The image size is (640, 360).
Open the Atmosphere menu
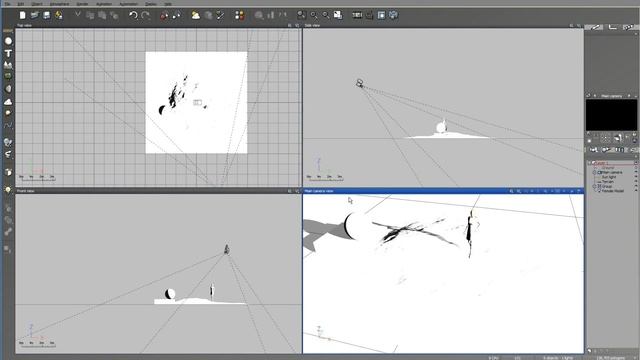[59, 4]
